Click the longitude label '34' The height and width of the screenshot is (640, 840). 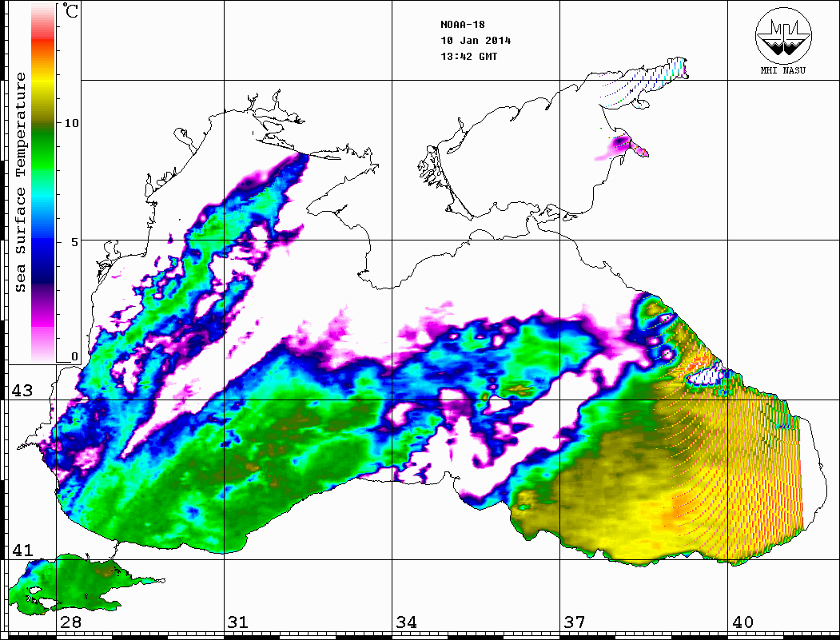click(x=407, y=622)
